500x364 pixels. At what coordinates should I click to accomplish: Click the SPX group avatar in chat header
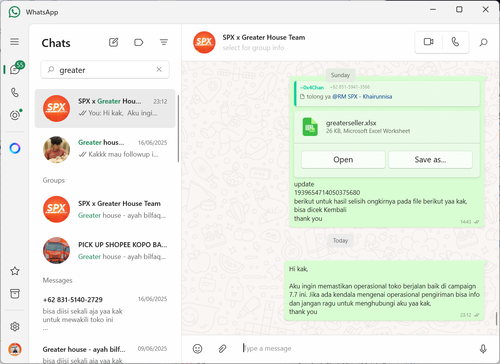click(x=204, y=42)
